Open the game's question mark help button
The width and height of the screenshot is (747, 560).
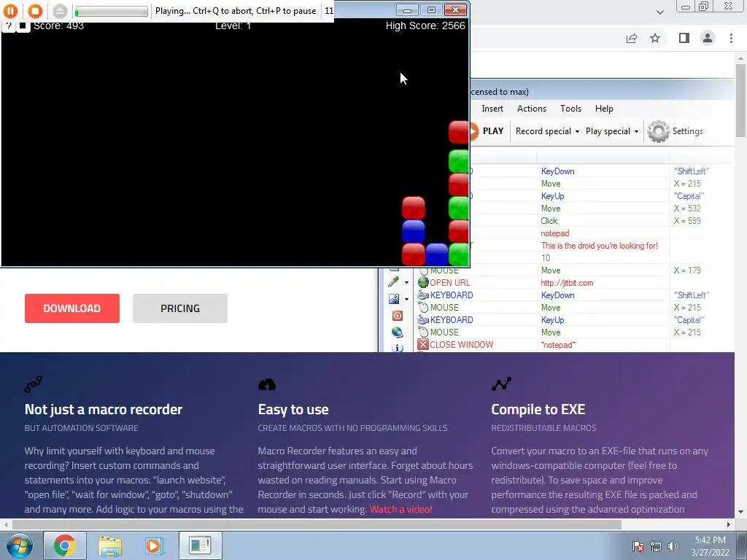coord(9,26)
